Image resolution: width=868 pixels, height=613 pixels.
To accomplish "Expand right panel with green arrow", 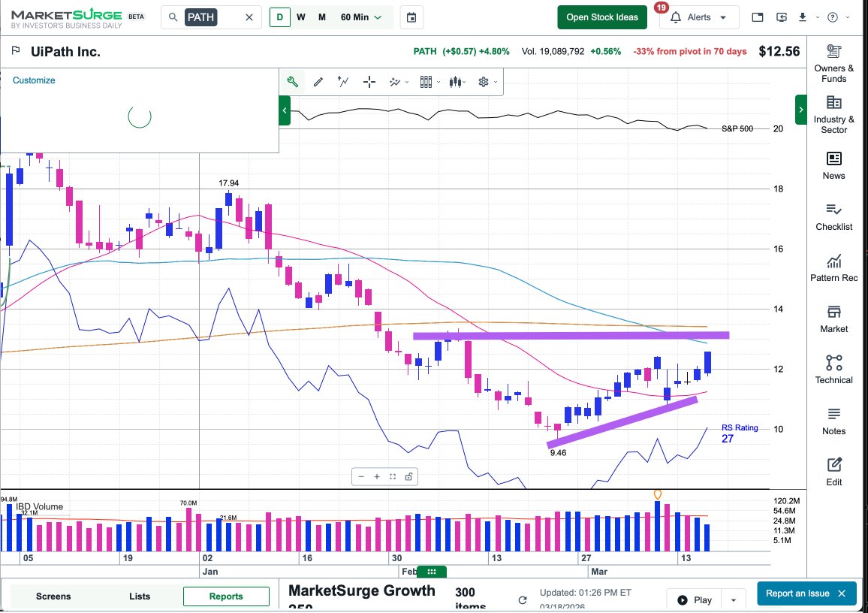I will (801, 110).
